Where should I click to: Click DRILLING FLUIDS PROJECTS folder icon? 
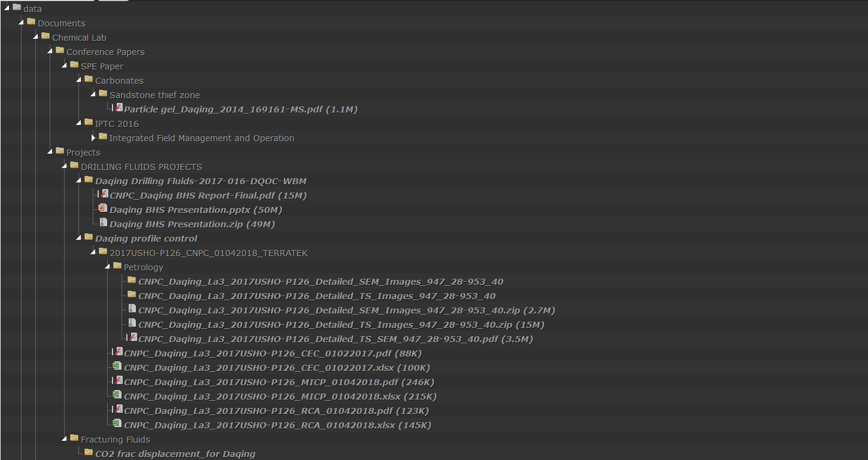coord(74,165)
